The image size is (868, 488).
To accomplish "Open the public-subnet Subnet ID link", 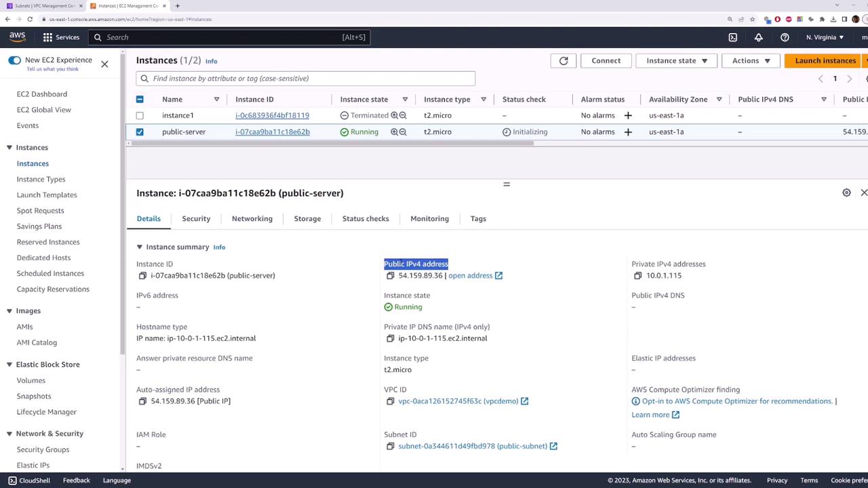I will point(472,446).
